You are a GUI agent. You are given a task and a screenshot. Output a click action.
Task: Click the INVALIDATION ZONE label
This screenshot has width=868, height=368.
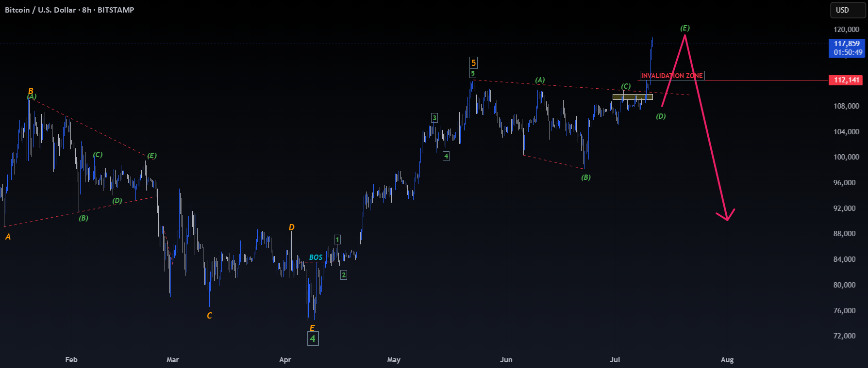tap(672, 76)
